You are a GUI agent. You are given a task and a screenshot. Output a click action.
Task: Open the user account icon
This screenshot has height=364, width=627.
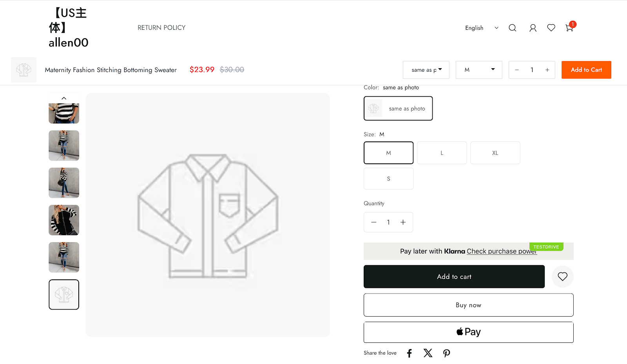(533, 28)
